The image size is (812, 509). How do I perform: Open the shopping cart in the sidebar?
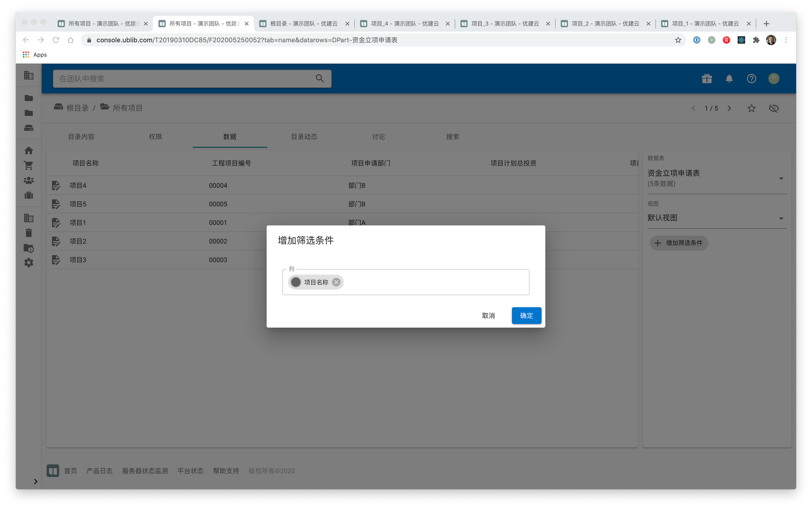coord(28,165)
